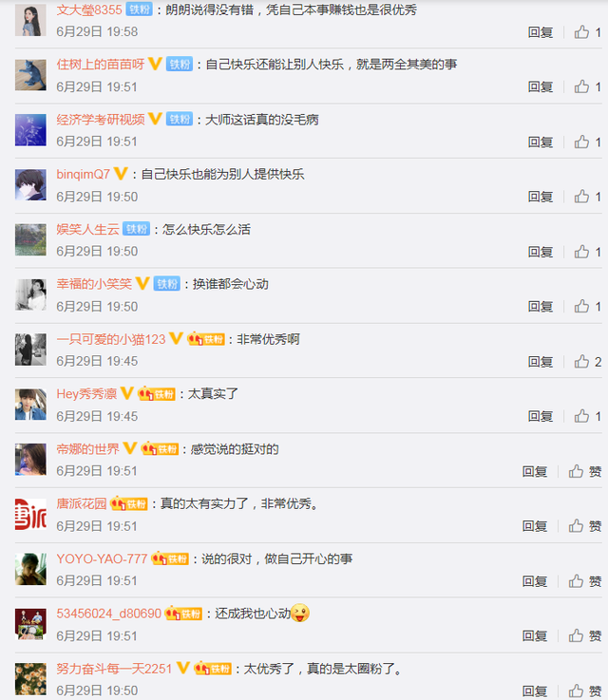Reply to 53456024_d80690's comment
Viewport: 608px width, 700px height.
tap(535, 635)
